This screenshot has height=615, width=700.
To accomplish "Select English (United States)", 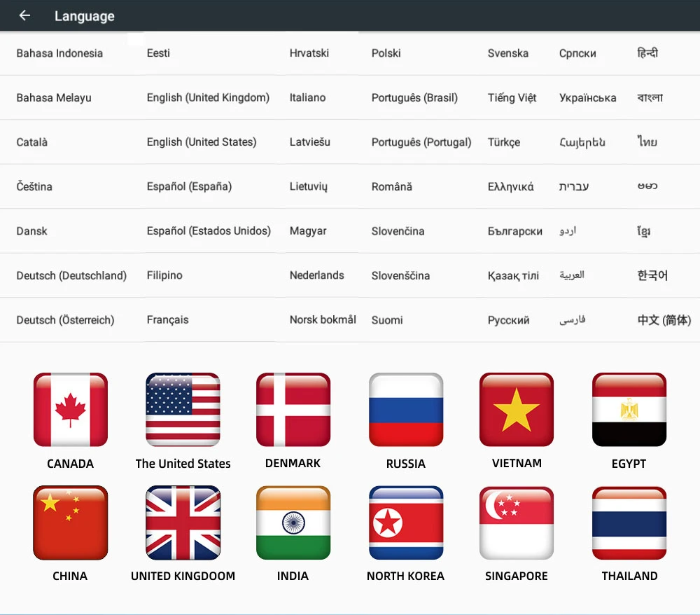I will tap(202, 142).
